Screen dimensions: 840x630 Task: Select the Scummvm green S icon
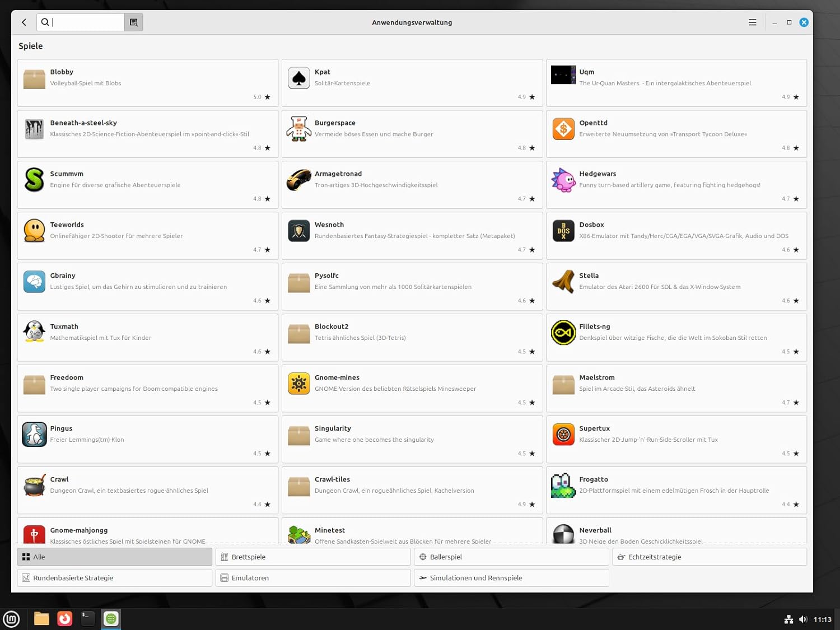pyautogui.click(x=34, y=180)
